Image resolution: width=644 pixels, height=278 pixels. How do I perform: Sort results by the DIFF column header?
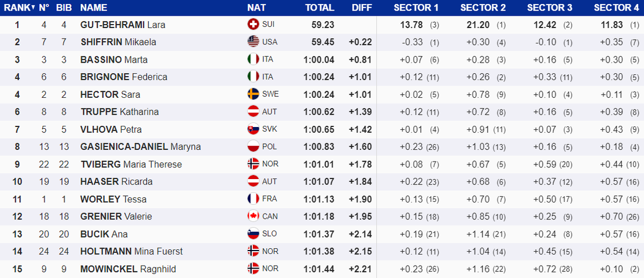point(362,8)
